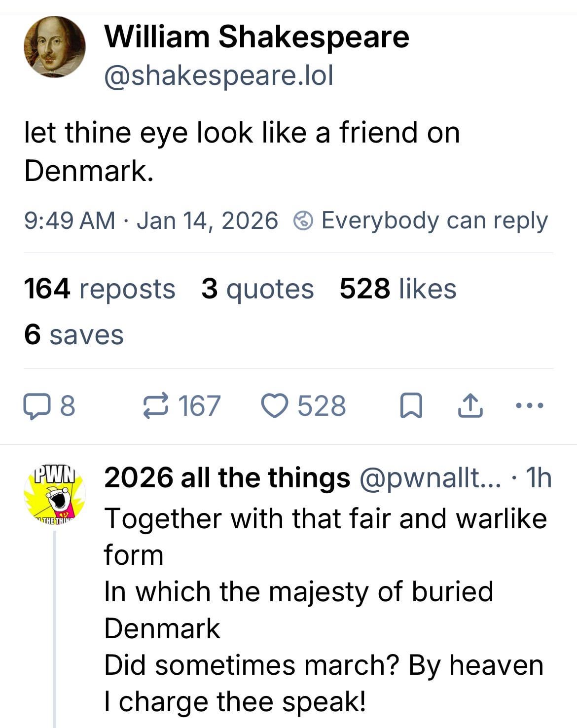577x728 pixels.
Task: Click the Everybody can reply label
Action: coord(434,220)
